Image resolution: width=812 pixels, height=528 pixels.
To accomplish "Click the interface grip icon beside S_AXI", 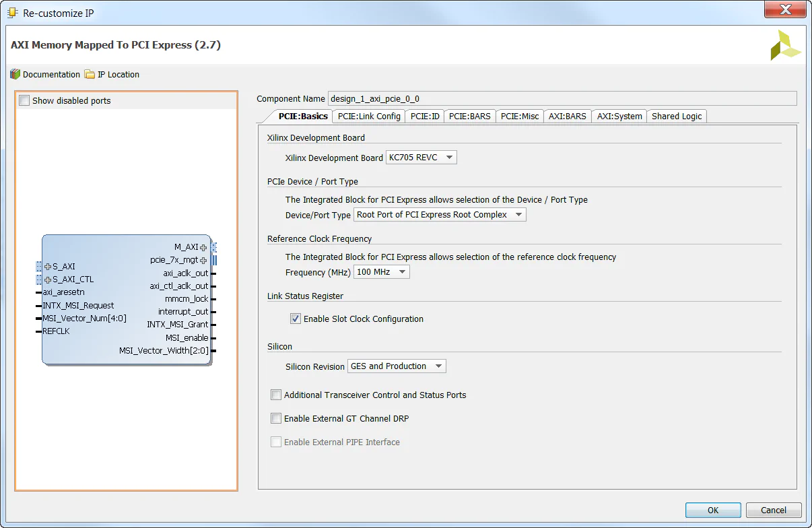I will pyautogui.click(x=38, y=266).
